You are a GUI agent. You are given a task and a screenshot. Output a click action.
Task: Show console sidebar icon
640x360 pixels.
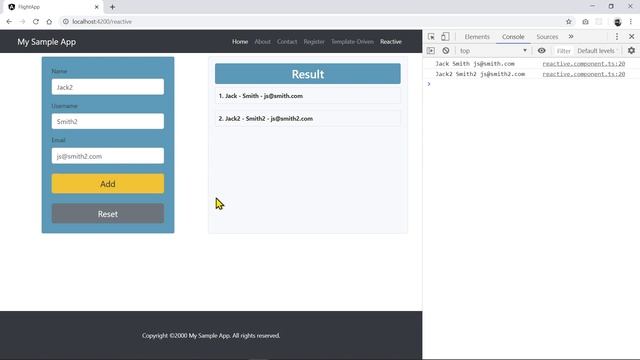pyautogui.click(x=431, y=51)
